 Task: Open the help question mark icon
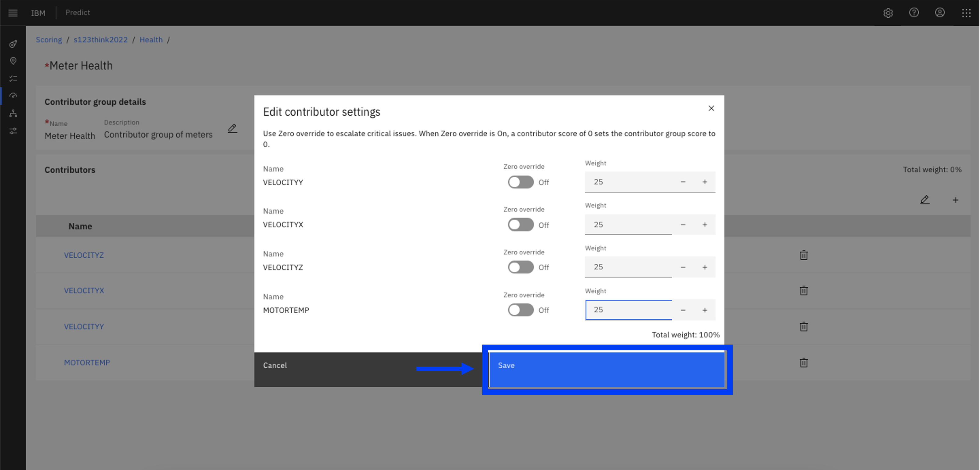pyautogui.click(x=914, y=13)
